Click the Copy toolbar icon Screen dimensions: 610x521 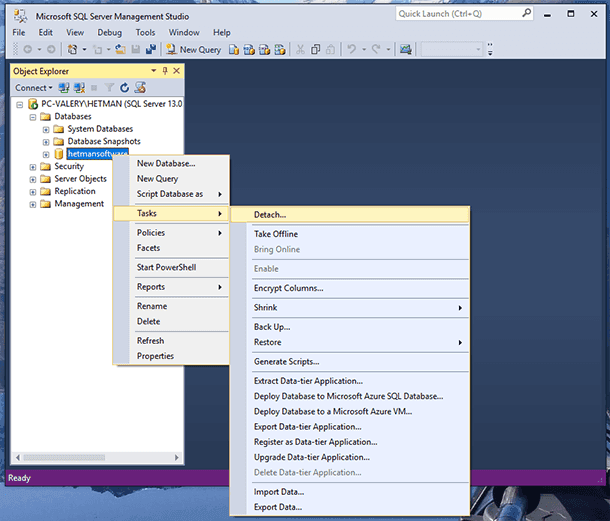pyautogui.click(x=316, y=49)
